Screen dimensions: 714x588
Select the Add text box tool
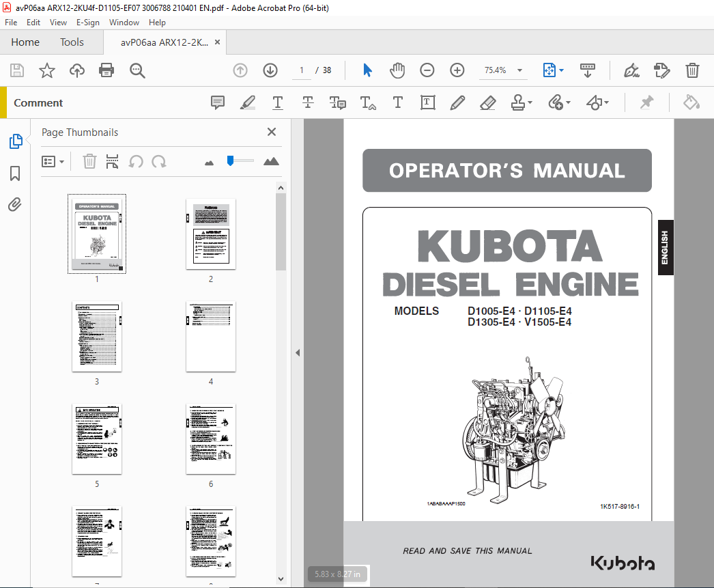click(427, 102)
